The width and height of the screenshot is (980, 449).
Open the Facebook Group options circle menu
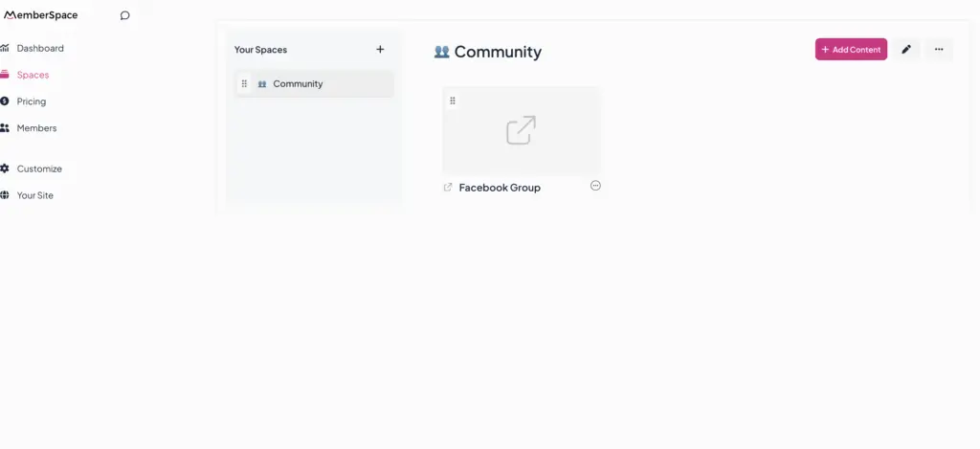[595, 186]
